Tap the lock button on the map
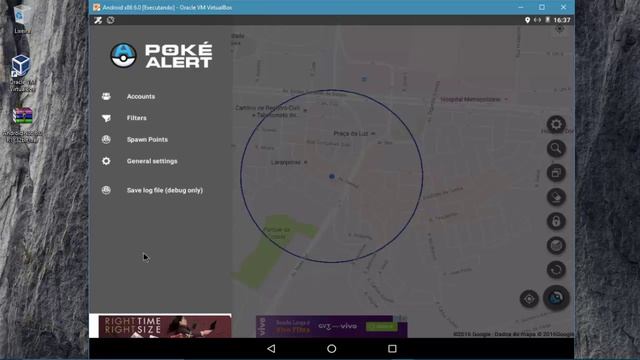This screenshot has width=640, height=360. coord(556,221)
